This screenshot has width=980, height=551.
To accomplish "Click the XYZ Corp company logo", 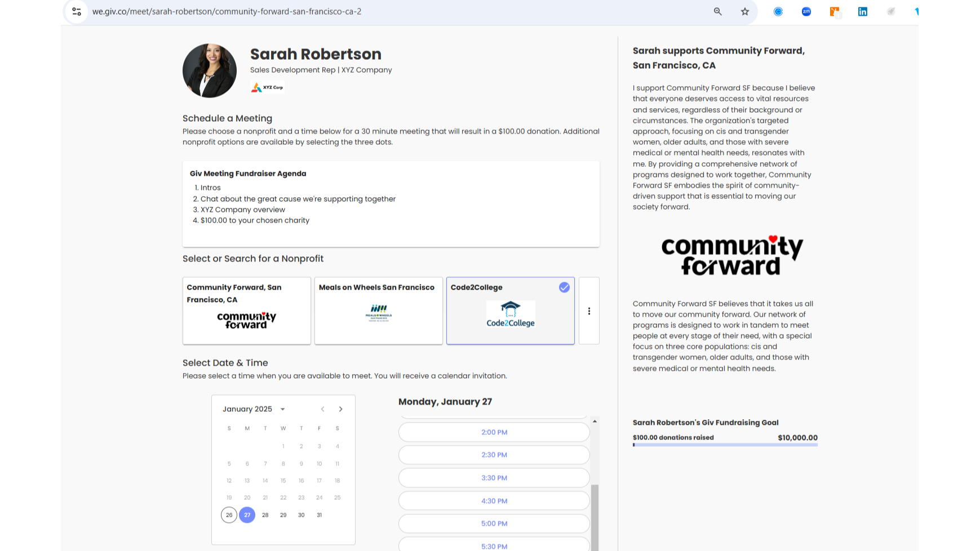I will 267,87.
